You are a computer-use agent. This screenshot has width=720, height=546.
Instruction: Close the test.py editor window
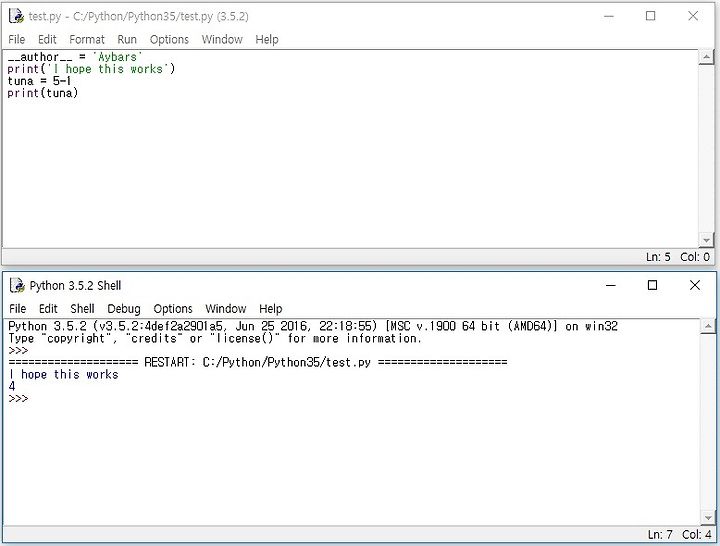tap(693, 16)
